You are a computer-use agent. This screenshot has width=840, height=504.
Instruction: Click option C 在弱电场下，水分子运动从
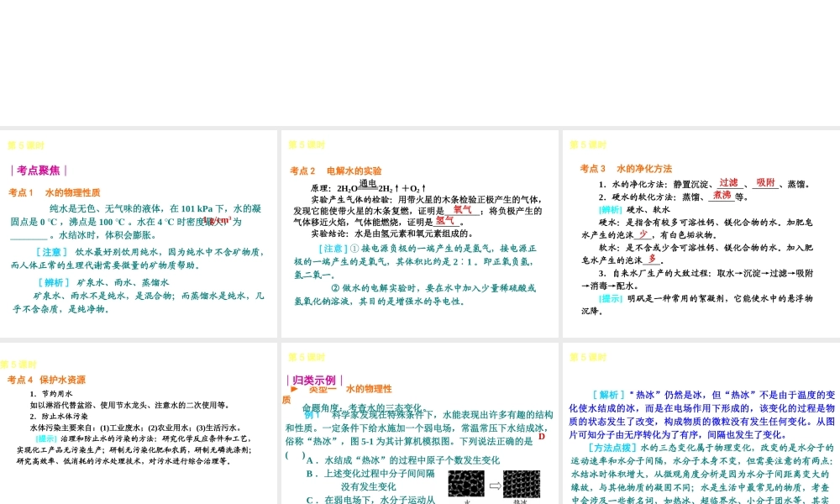tap(370, 499)
